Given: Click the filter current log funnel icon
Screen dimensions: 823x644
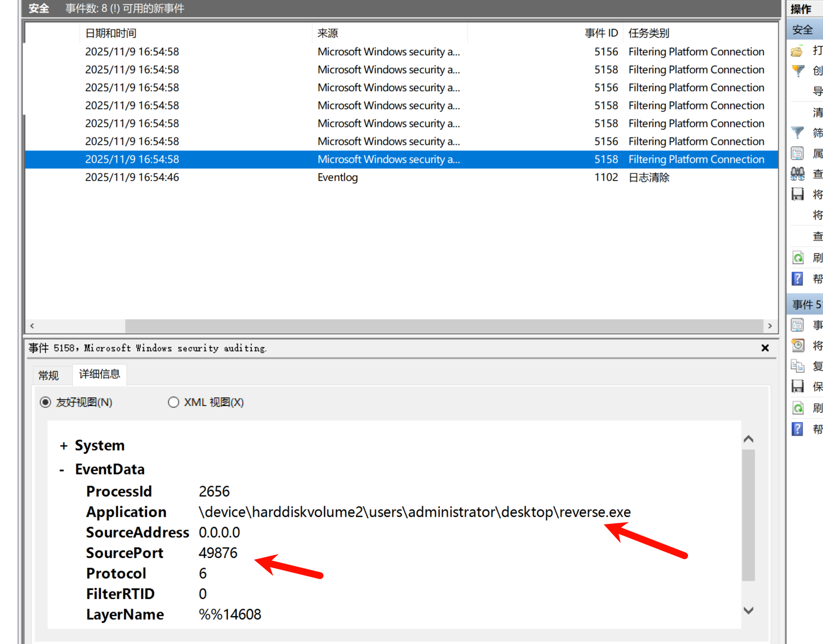Looking at the screenshot, I should coord(798,133).
